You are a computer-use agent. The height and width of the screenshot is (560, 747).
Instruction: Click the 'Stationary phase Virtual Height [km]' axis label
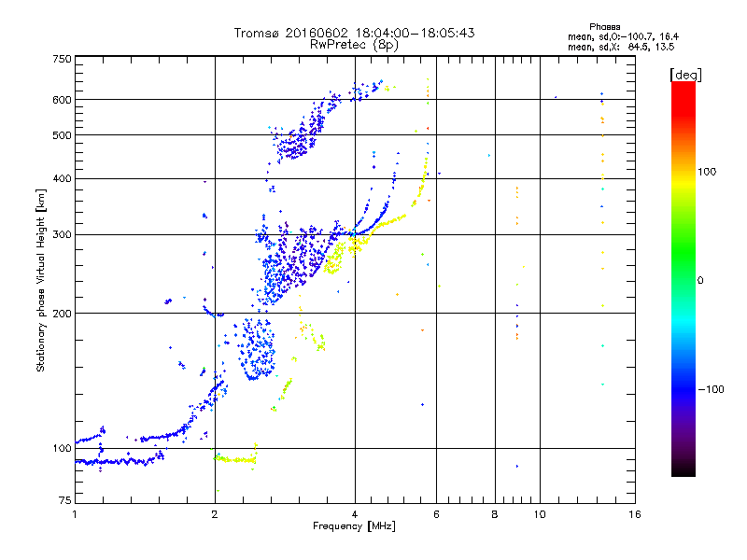(41, 280)
